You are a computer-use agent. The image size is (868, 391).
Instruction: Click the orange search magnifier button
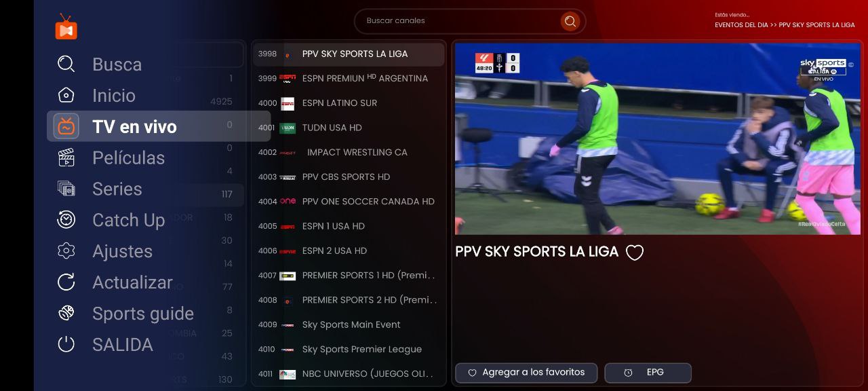pos(570,21)
